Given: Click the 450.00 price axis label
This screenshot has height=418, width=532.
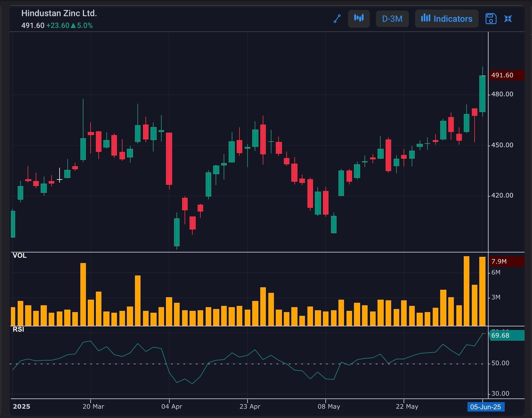Looking at the screenshot, I should (502, 145).
